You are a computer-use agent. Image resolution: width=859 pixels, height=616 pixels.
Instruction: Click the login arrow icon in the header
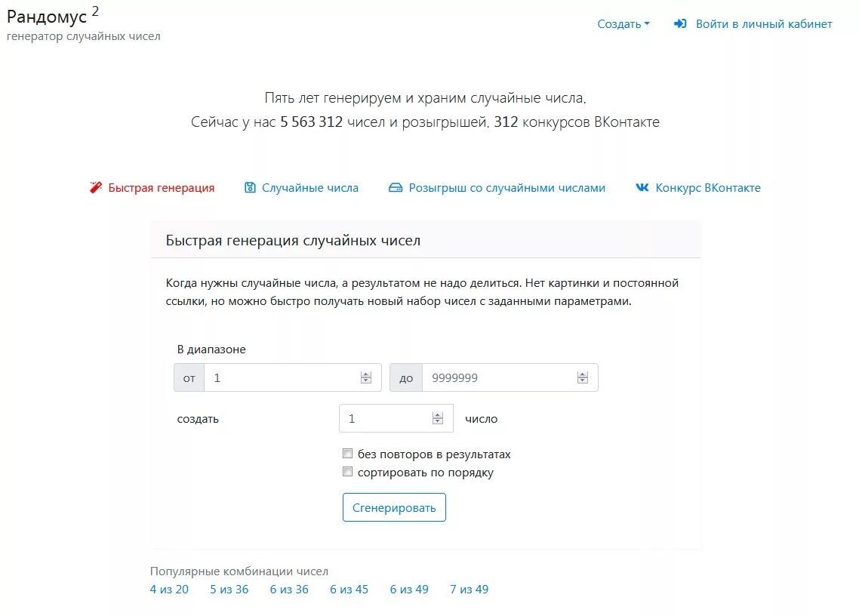click(x=680, y=23)
